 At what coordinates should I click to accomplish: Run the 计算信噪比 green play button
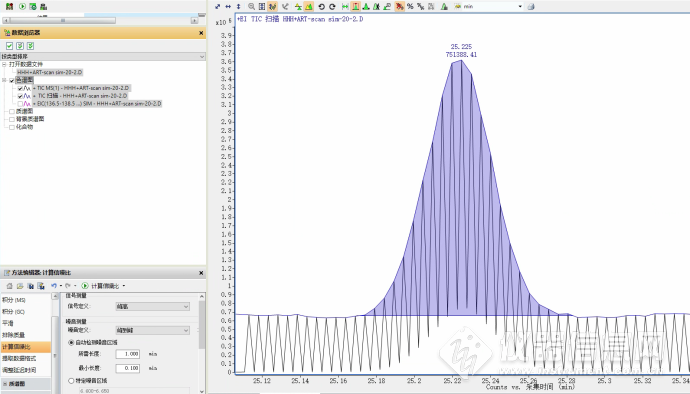pyautogui.click(x=85, y=286)
